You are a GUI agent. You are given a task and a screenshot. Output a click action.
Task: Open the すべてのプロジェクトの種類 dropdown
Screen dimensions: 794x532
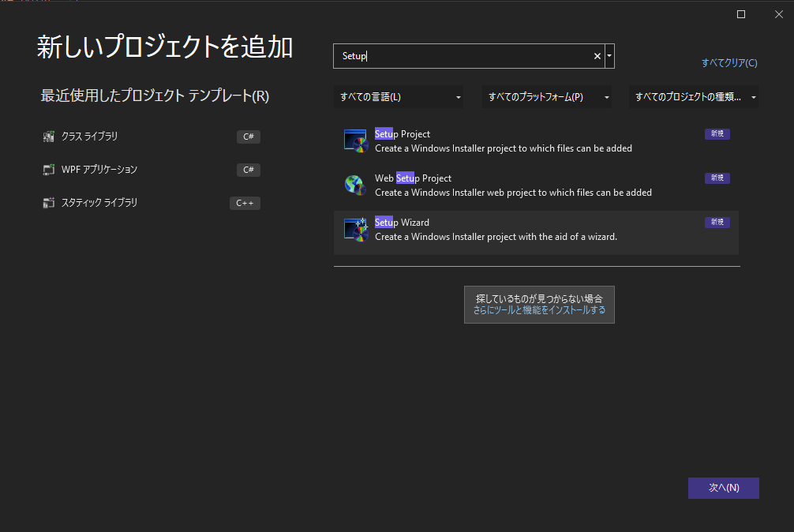click(693, 96)
